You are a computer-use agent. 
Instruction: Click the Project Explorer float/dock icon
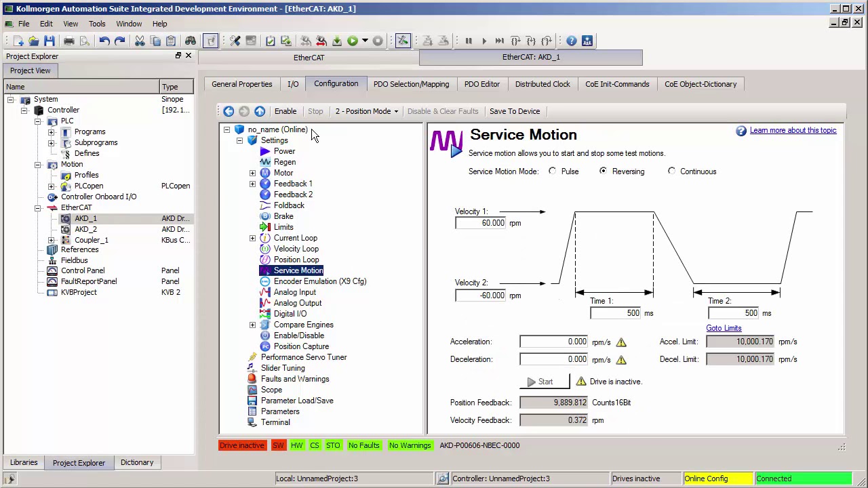(x=178, y=56)
